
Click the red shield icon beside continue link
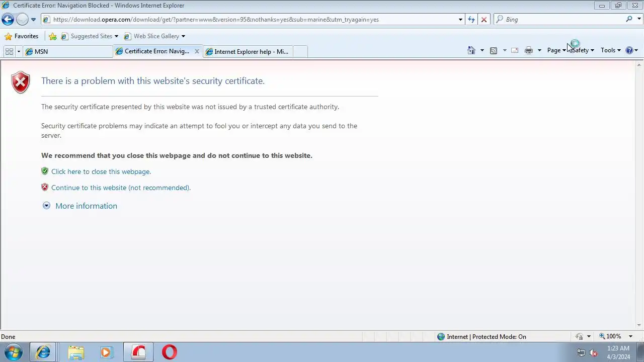click(x=45, y=187)
